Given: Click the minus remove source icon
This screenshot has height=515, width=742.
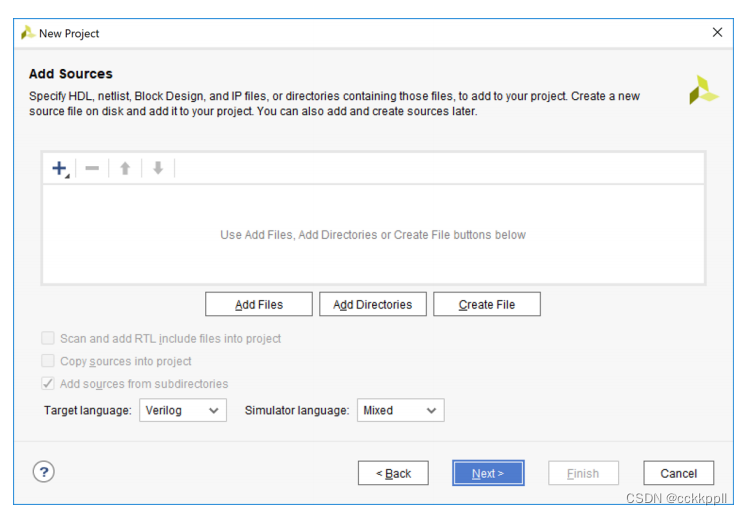Looking at the screenshot, I should 92,168.
